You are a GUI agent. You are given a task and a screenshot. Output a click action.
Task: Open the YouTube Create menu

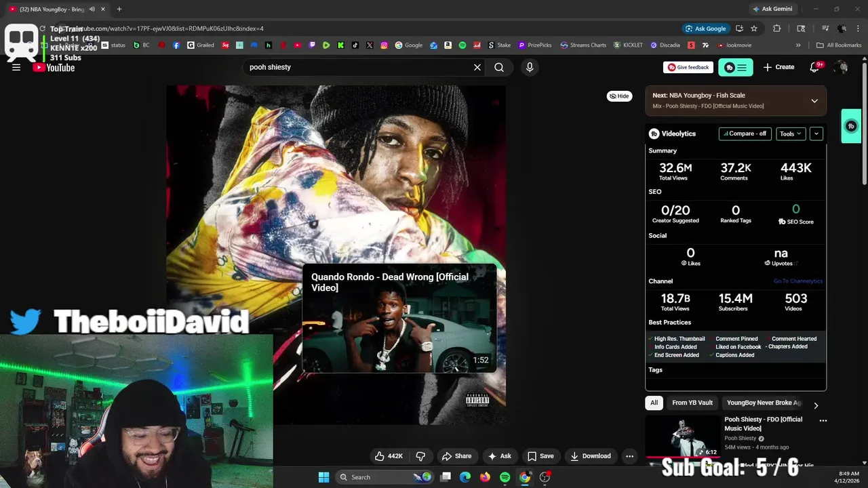point(778,67)
